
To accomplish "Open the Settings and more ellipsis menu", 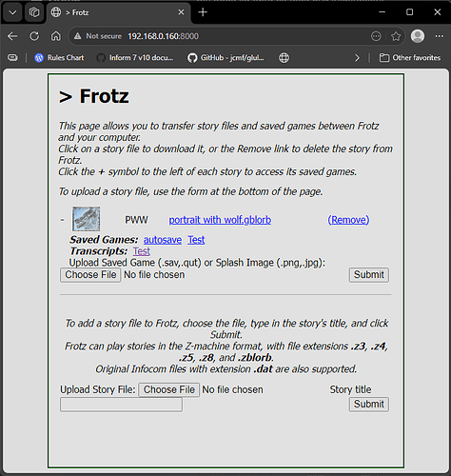I will 440,36.
